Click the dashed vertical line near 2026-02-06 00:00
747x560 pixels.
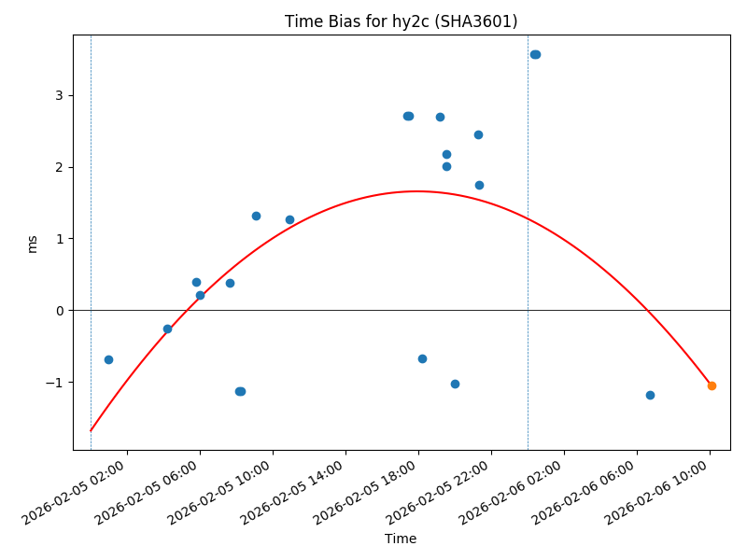pyautogui.click(x=528, y=280)
